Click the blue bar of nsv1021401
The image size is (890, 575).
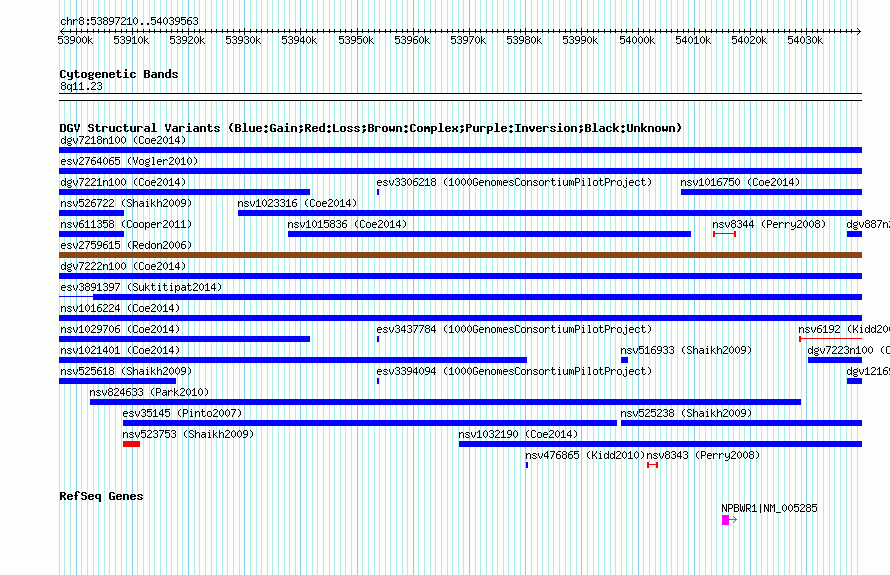(x=293, y=360)
